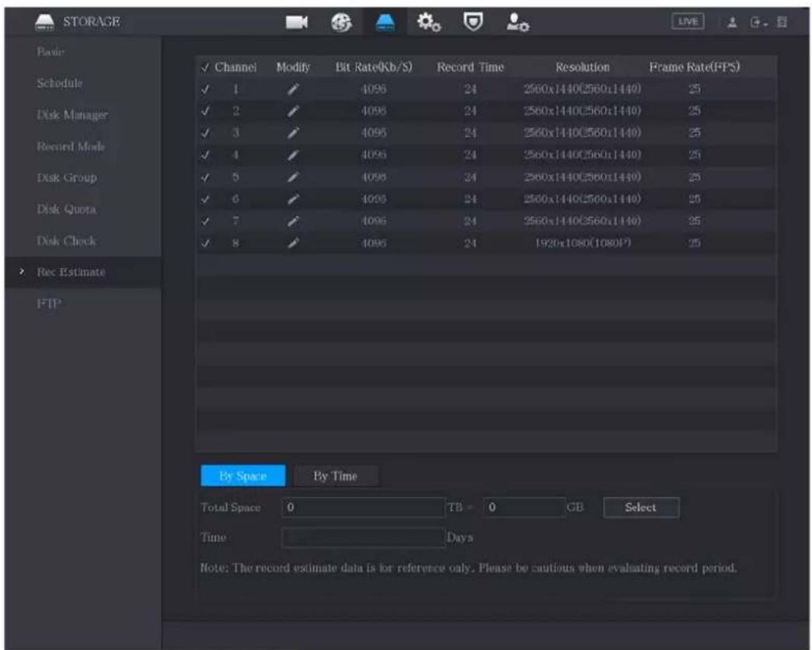This screenshot has height=650, width=812.
Task: Uncheck channel 8 checkbox
Action: [206, 243]
